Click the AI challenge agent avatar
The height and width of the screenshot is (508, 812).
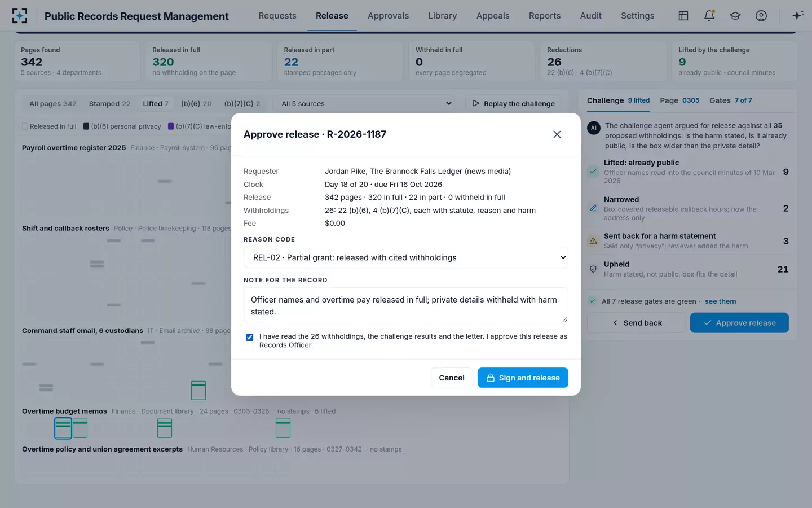pyautogui.click(x=593, y=128)
